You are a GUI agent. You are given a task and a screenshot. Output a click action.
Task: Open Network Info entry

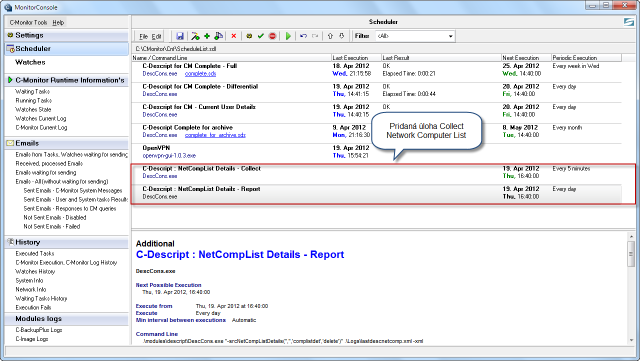point(31,289)
